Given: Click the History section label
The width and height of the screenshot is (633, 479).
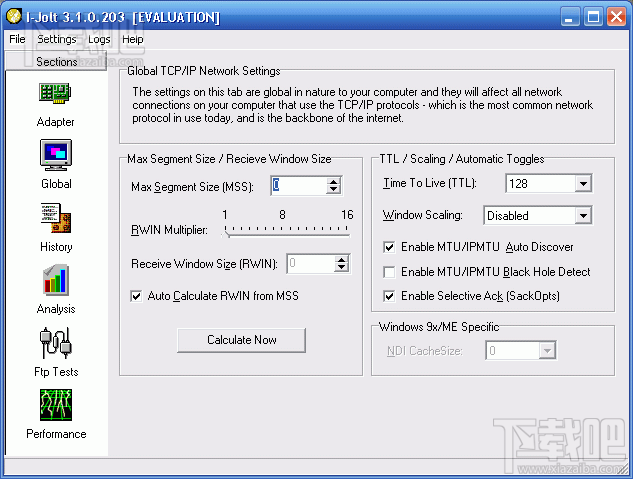Looking at the screenshot, I should [x=56, y=247].
